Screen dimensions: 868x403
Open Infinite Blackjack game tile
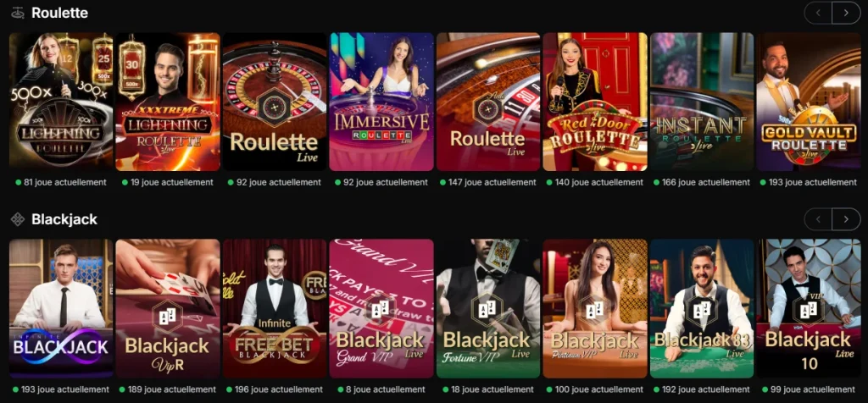pyautogui.click(x=61, y=308)
